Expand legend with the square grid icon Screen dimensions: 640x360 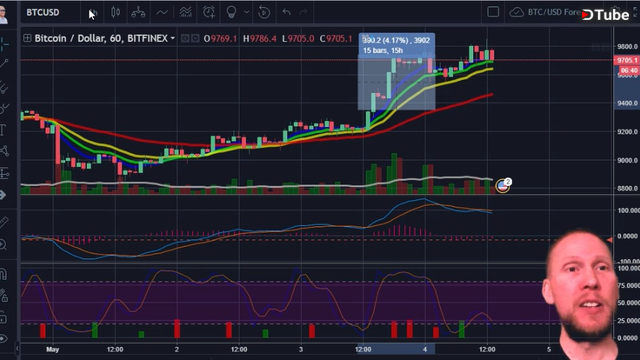[x=27, y=38]
